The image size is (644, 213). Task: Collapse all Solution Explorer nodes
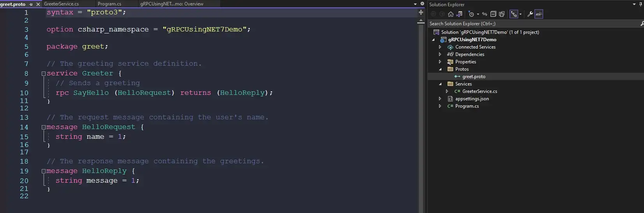(493, 14)
